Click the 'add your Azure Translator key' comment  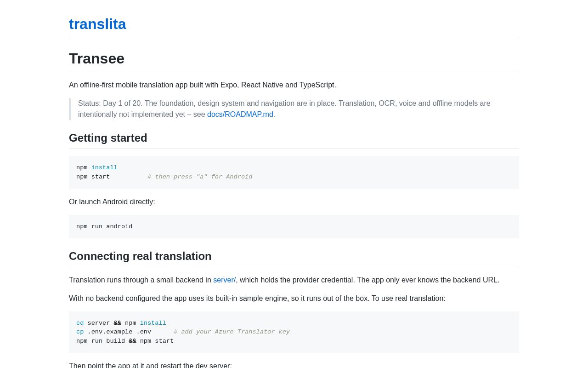point(232,332)
